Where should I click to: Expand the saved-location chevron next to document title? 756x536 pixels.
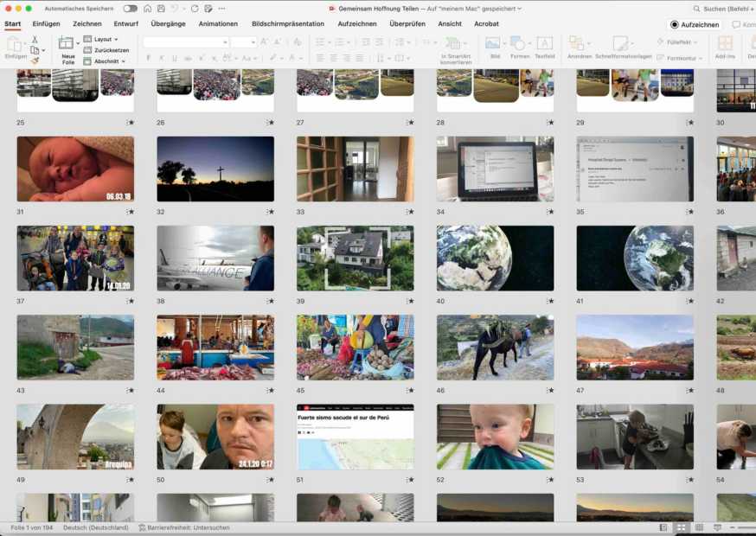[519, 9]
